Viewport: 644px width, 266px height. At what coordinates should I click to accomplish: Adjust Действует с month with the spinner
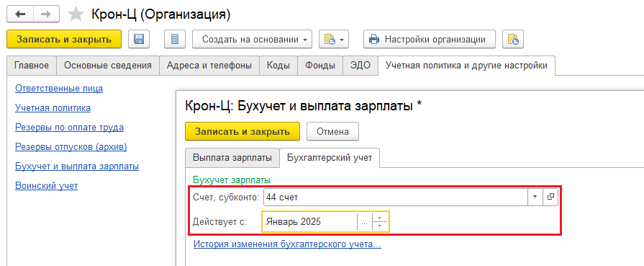click(x=380, y=222)
